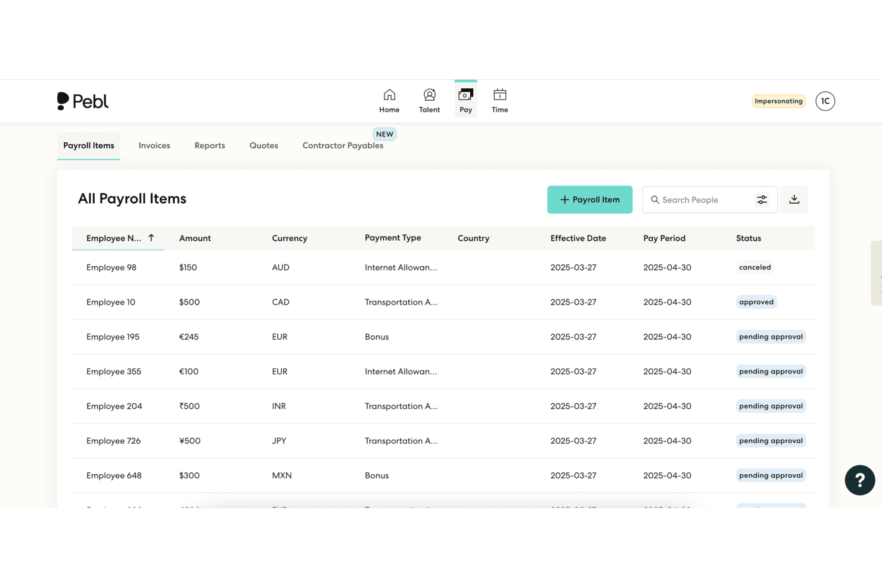The height and width of the screenshot is (588, 882).
Task: Open the Contractor Payables tab
Action: click(343, 146)
